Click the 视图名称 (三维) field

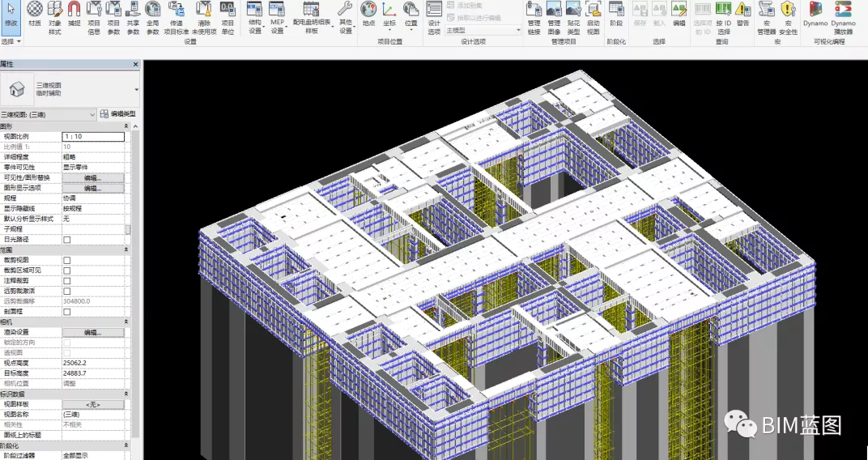pos(93,415)
